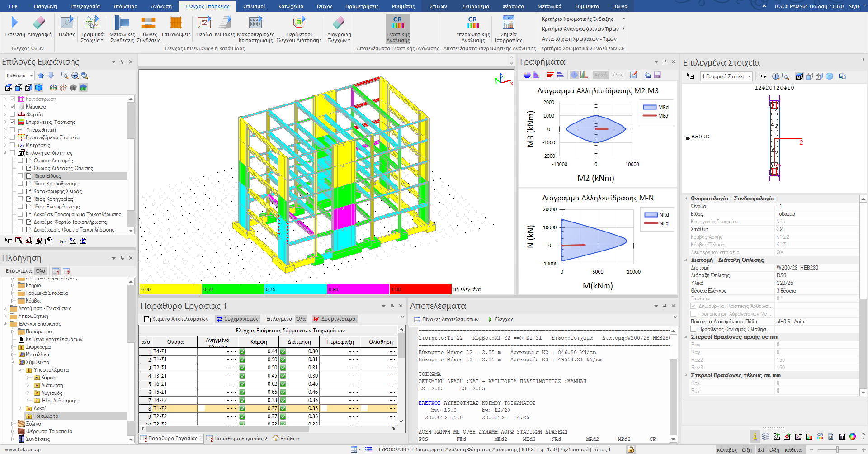Expand the Δοκοί tree node
868x454 pixels.
coord(20,408)
